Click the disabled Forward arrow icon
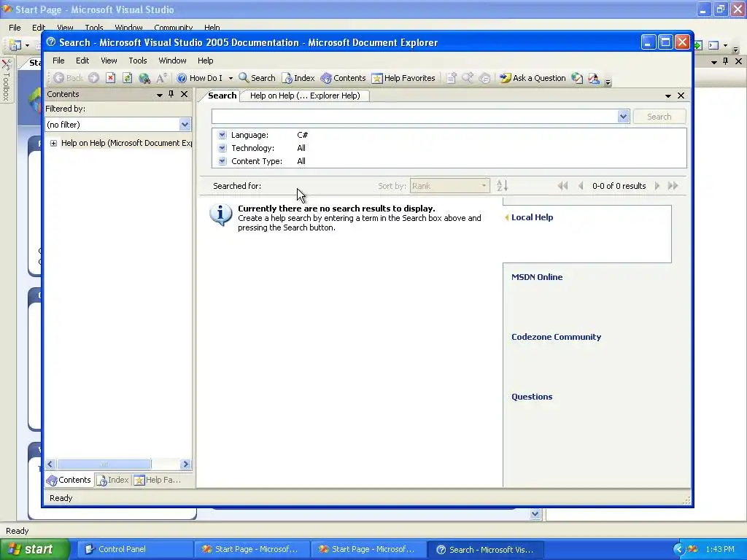Screen dimensions: 747x560 [x=94, y=78]
